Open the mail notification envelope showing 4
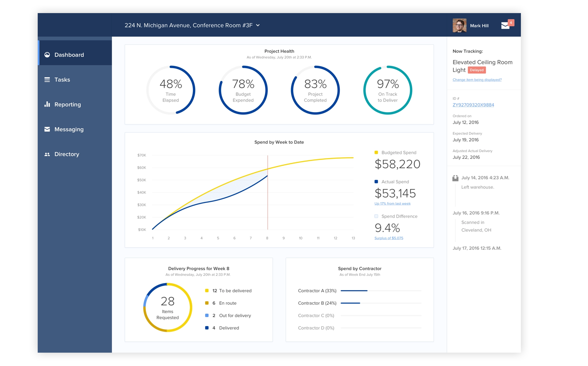 505,25
